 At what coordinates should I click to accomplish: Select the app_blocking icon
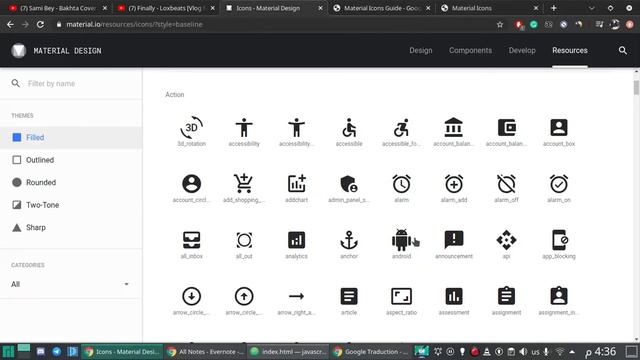(x=559, y=240)
